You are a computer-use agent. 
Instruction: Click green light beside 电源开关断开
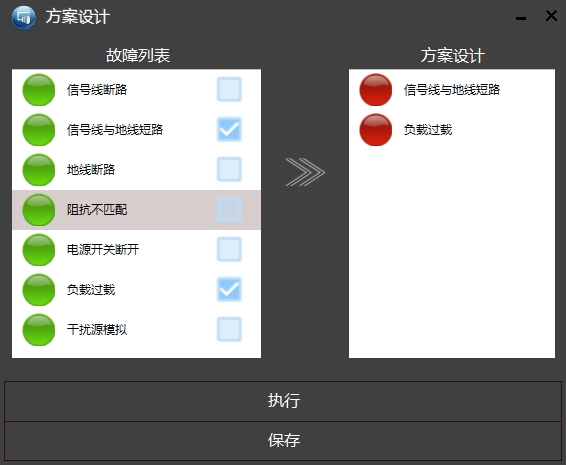(39, 250)
